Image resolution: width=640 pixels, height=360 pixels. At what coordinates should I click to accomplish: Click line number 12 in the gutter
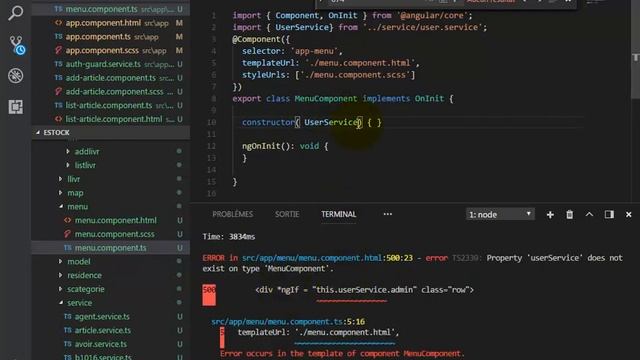tap(211, 146)
